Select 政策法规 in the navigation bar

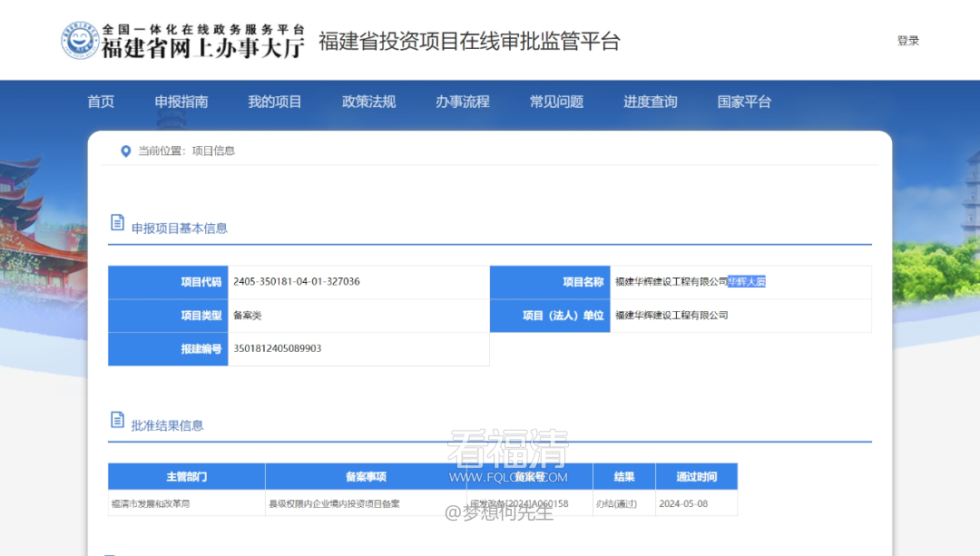(x=368, y=102)
